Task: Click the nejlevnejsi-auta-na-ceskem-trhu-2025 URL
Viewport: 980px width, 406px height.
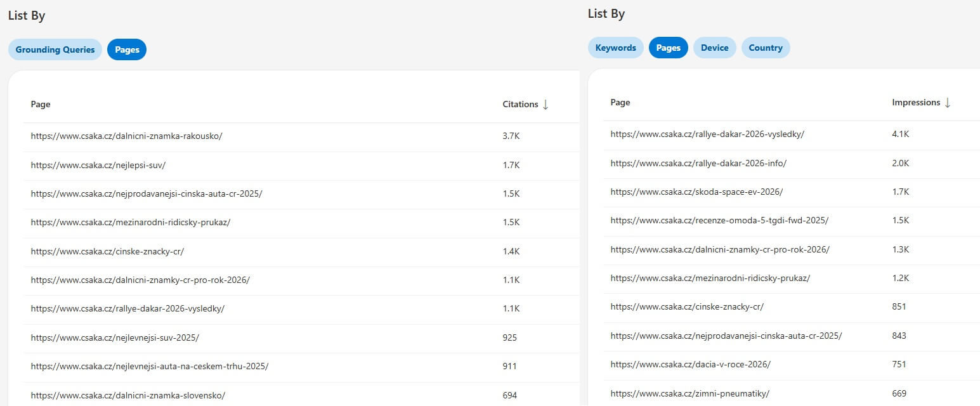Action: coord(149,366)
